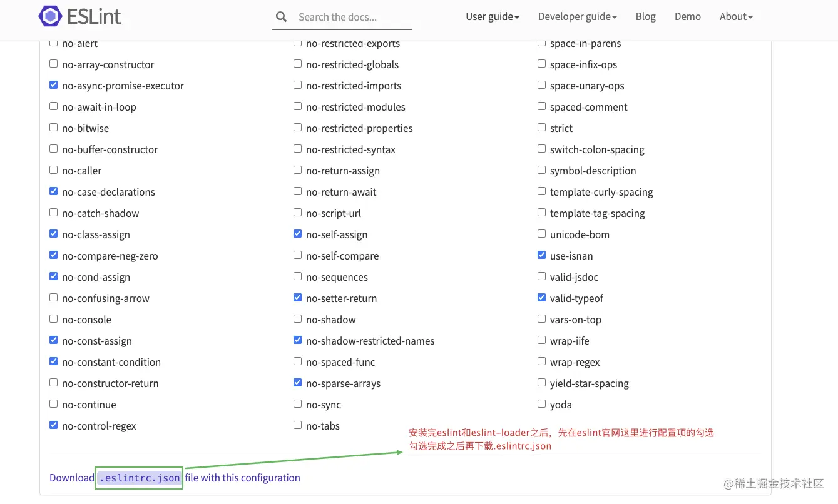Check the no-return-await checkbox
Screen dimensions: 838x504
[x=297, y=191]
